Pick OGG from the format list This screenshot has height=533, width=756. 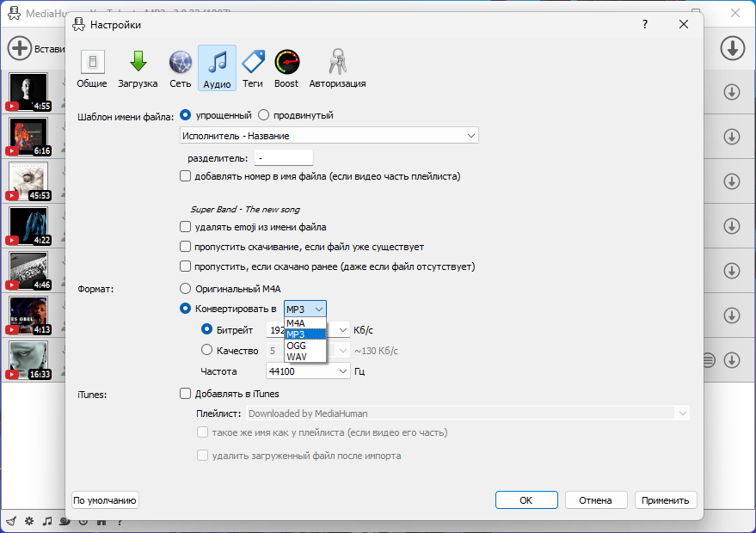(305, 346)
